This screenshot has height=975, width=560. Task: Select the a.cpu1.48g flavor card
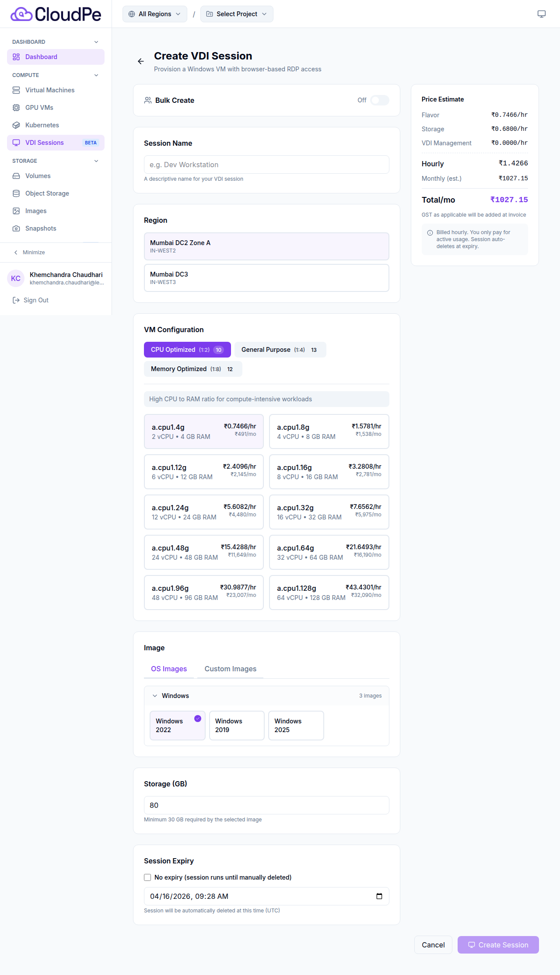pyautogui.click(x=204, y=552)
